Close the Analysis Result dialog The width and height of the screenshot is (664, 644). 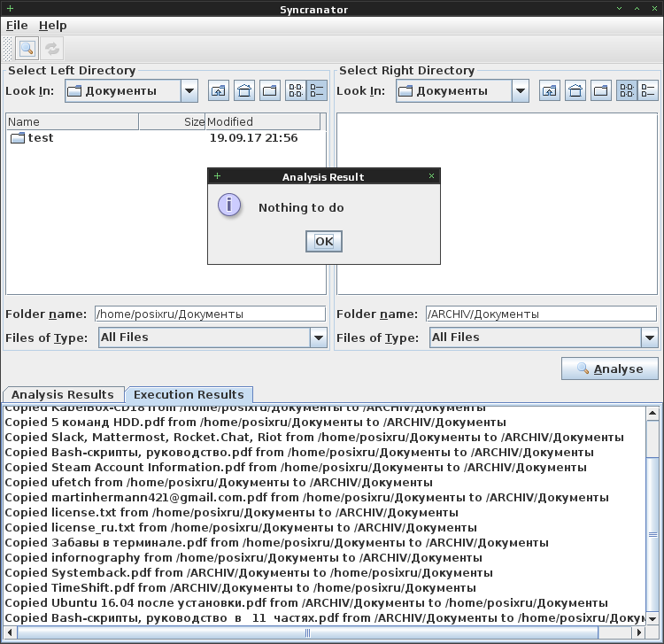pos(431,175)
